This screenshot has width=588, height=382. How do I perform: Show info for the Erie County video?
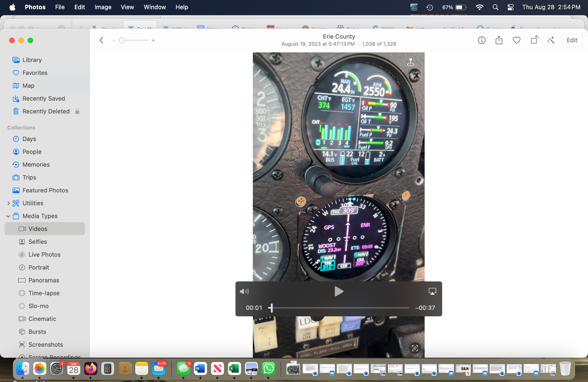coord(482,40)
